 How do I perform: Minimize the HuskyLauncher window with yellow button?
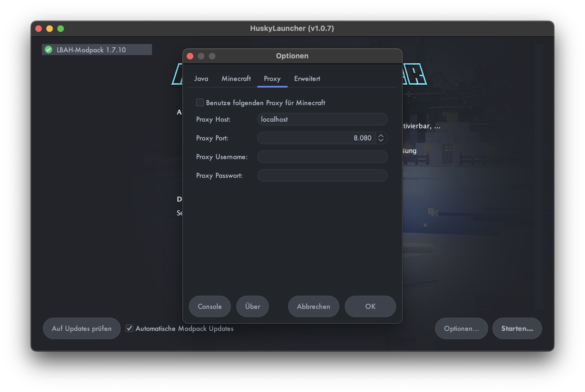click(50, 29)
